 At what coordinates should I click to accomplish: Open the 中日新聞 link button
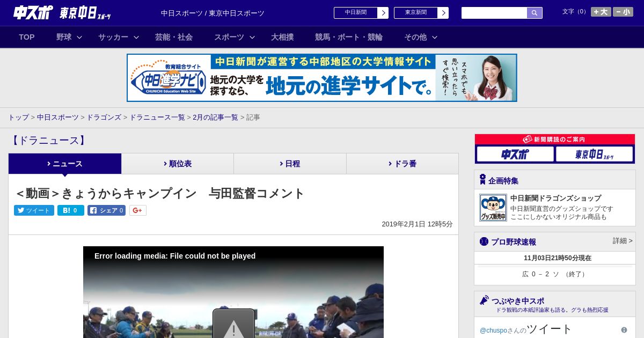pos(361,13)
